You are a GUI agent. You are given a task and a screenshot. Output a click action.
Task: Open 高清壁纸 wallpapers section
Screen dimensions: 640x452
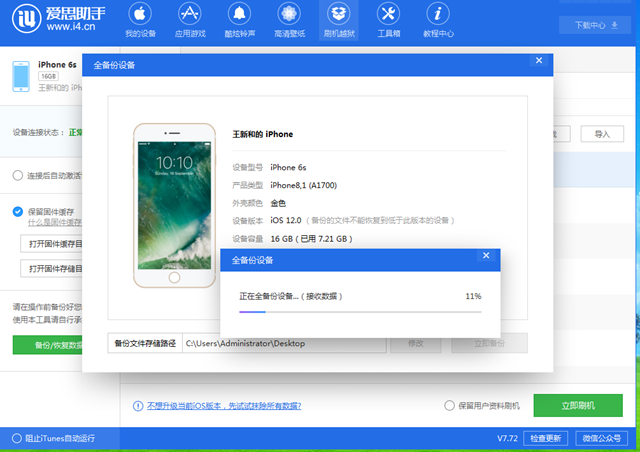tap(288, 20)
